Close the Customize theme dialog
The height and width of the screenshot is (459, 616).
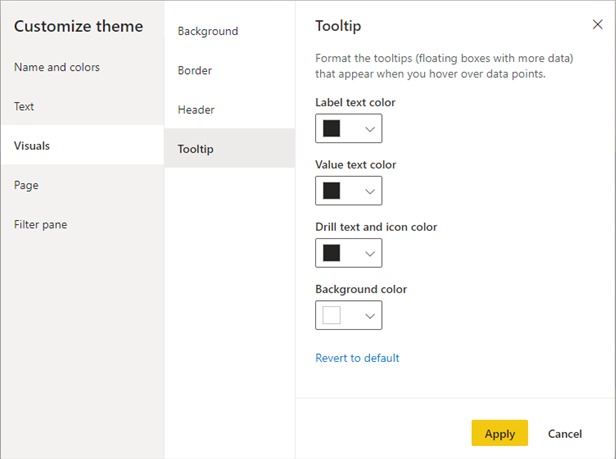pos(598,24)
